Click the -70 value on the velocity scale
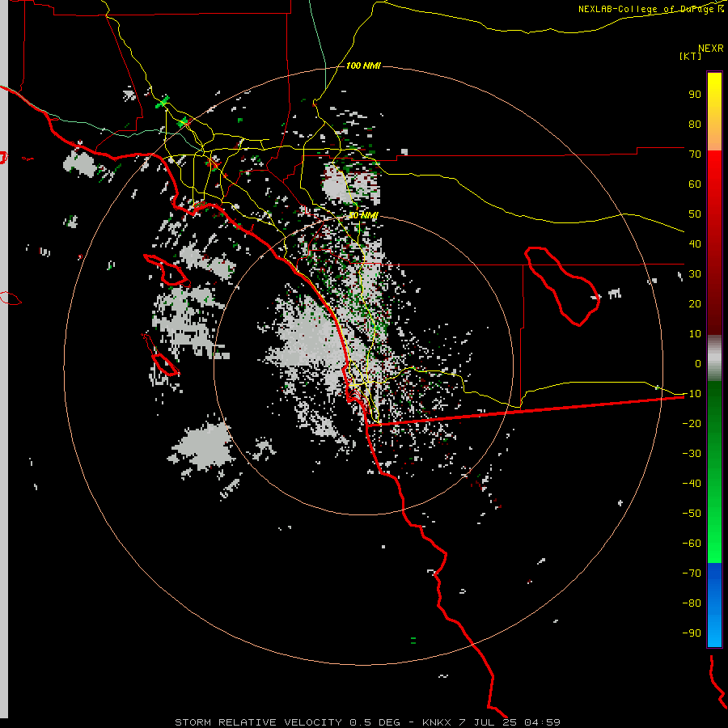728x728 pixels. click(692, 574)
